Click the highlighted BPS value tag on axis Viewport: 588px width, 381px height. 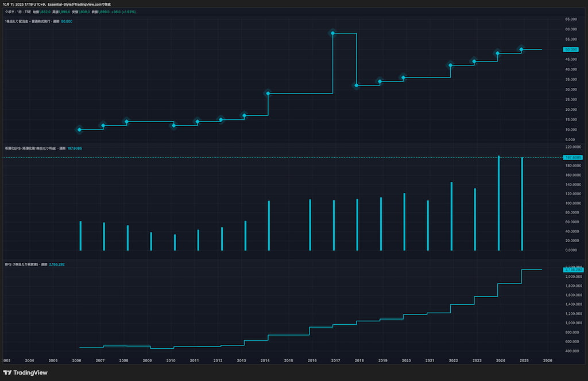pos(572,270)
